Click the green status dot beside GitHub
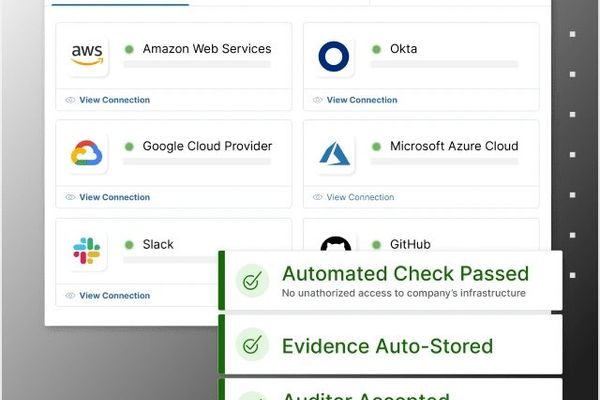The image size is (600, 400). (377, 245)
